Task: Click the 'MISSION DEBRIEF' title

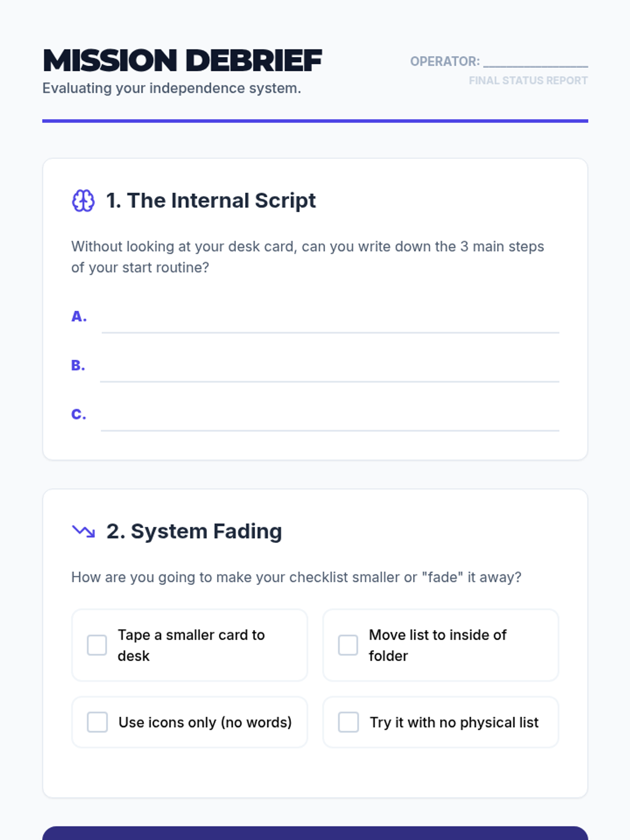Action: 182,60
